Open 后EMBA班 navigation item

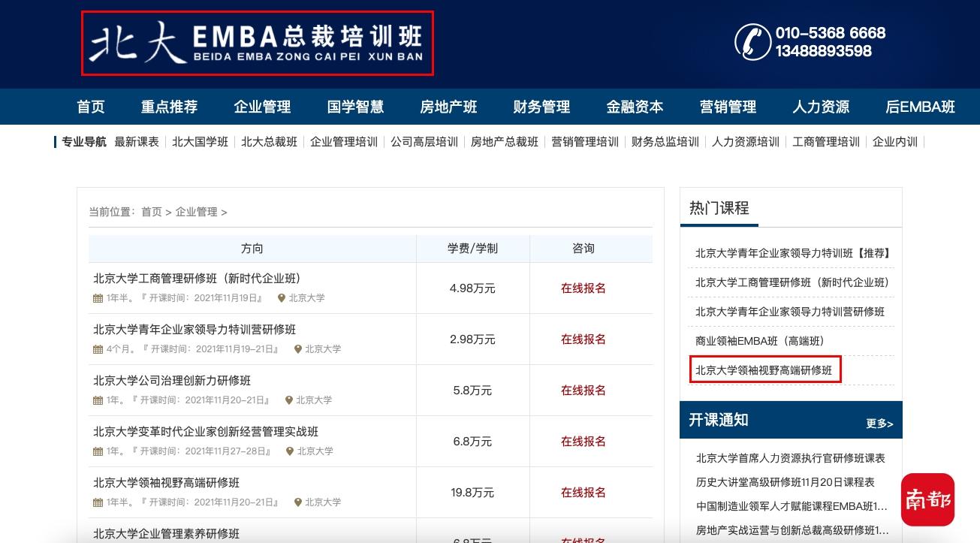(920, 107)
